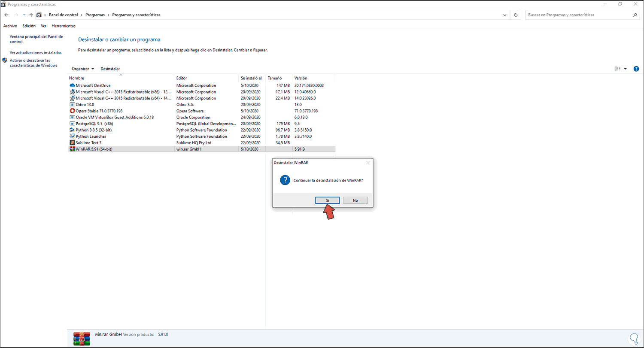This screenshot has height=348, width=644.
Task: Go up one folder level arrow
Action: [31, 15]
